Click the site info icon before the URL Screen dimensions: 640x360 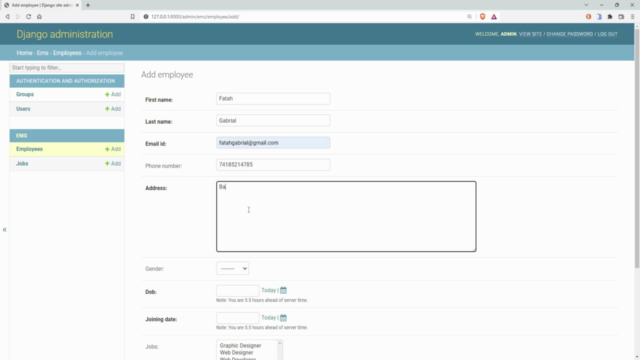146,17
